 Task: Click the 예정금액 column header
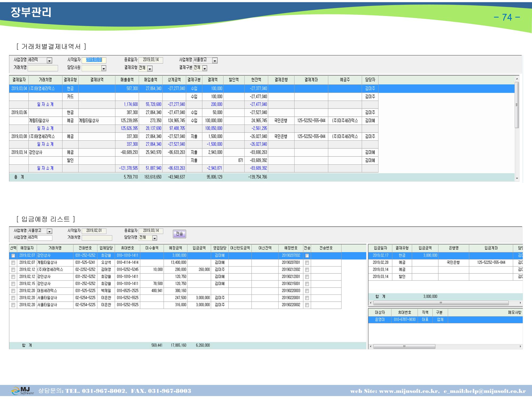[175, 248]
